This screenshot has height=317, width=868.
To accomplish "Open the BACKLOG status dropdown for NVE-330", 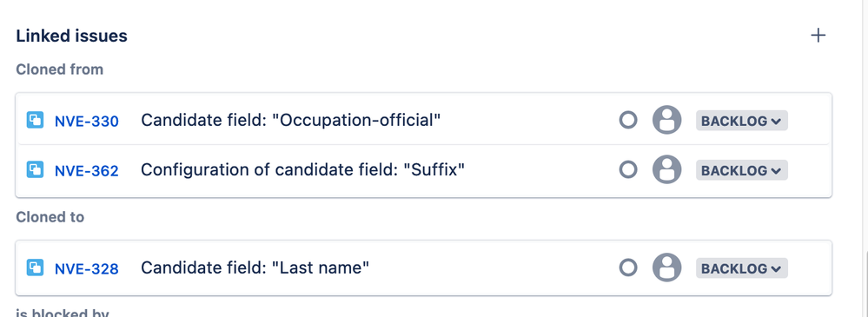I will (741, 121).
